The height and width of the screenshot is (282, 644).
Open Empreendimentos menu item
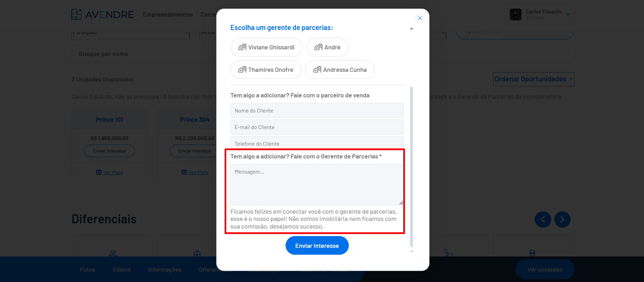coord(168,14)
